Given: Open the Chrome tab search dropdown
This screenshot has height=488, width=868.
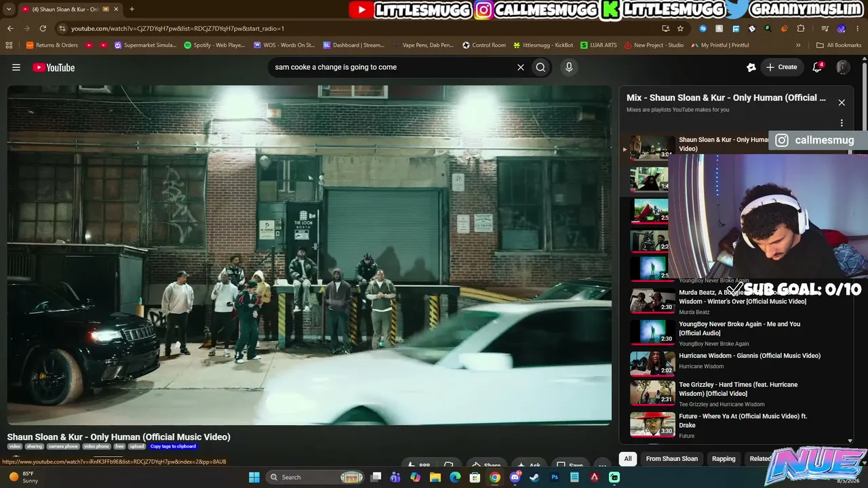Looking at the screenshot, I should (9, 9).
